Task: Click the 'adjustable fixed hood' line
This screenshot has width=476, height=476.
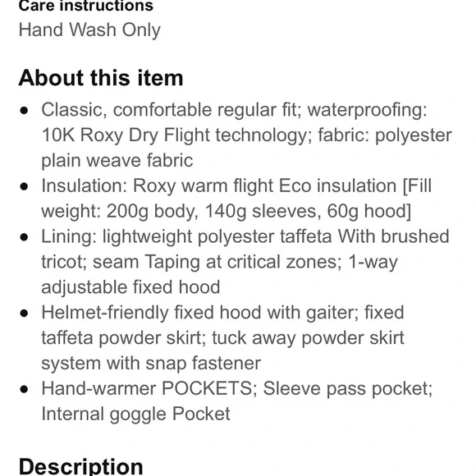Action: [130, 287]
